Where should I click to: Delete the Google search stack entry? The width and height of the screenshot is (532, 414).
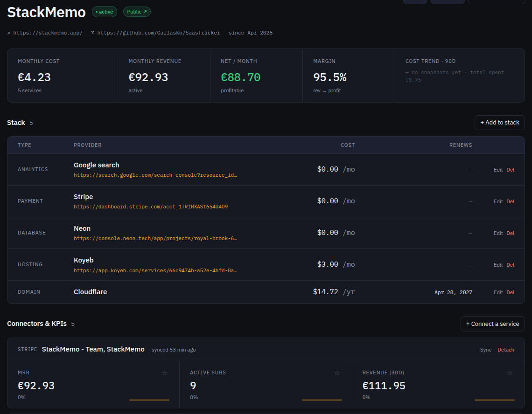(x=510, y=170)
